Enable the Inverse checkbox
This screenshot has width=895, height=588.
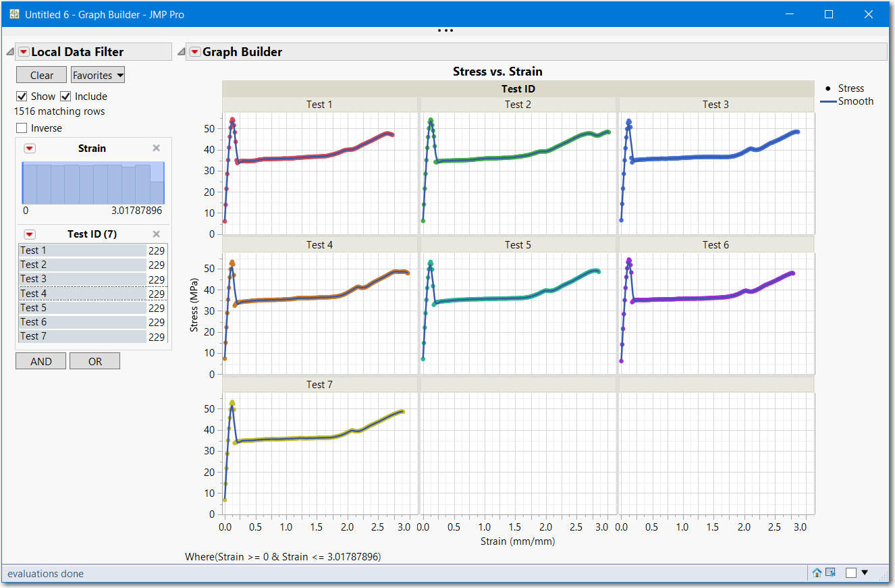21,128
